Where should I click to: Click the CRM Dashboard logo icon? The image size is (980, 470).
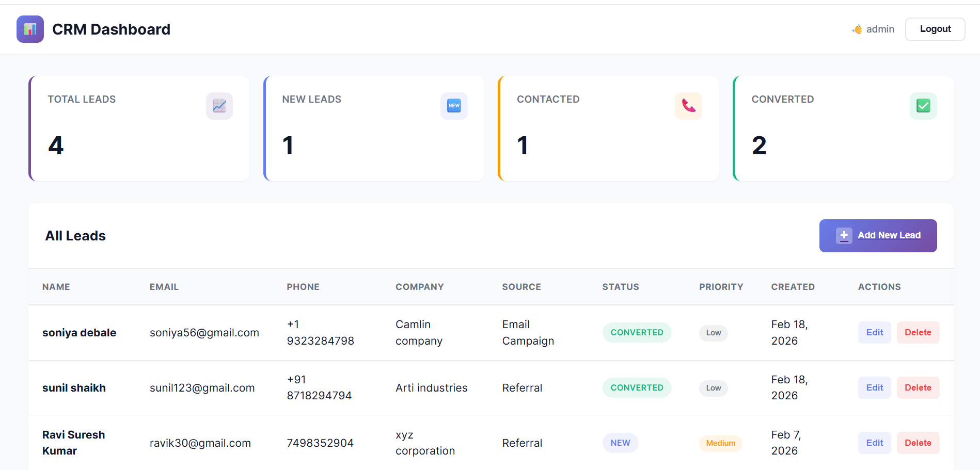[30, 29]
